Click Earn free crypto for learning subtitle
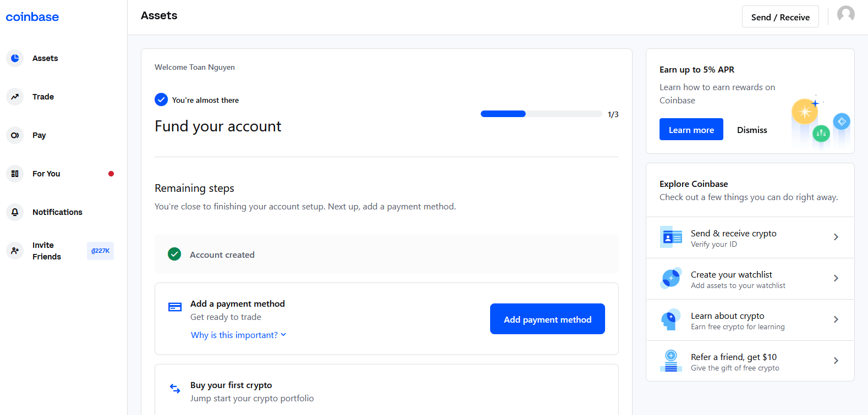 click(x=738, y=327)
